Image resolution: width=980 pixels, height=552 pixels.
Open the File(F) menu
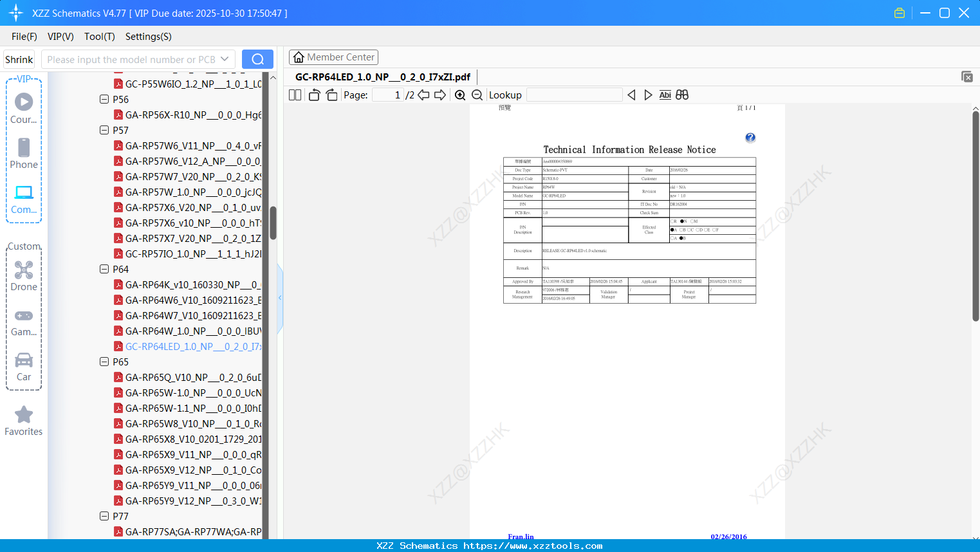(24, 36)
